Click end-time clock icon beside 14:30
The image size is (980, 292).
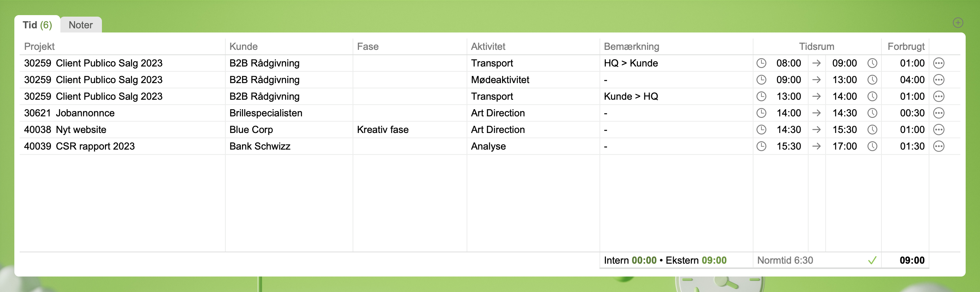tap(872, 113)
